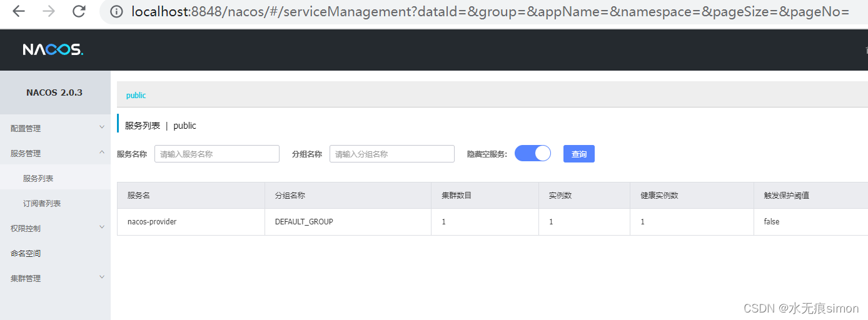This screenshot has height=320, width=868.
Task: Click the DEFAULT_GROUP cell
Action: click(304, 222)
